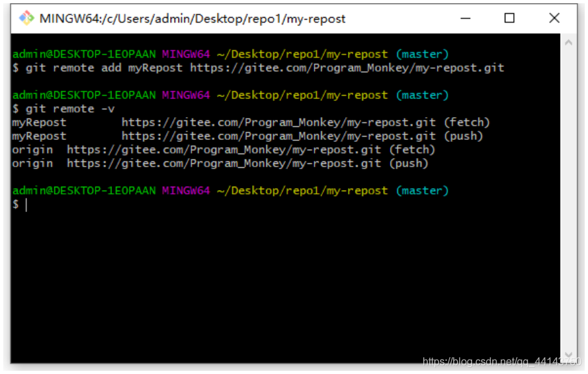The width and height of the screenshot is (588, 374).
Task: Click the origin (push) output line
Action: 220,163
